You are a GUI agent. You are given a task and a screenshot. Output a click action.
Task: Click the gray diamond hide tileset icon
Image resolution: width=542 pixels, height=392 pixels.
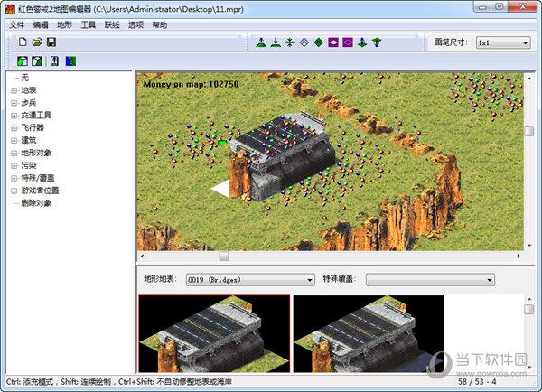(304, 42)
